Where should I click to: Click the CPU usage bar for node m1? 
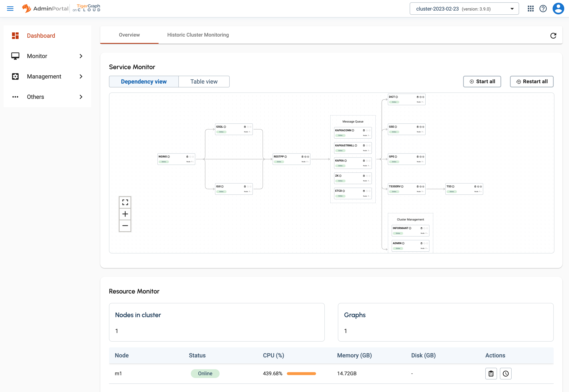(x=302, y=373)
